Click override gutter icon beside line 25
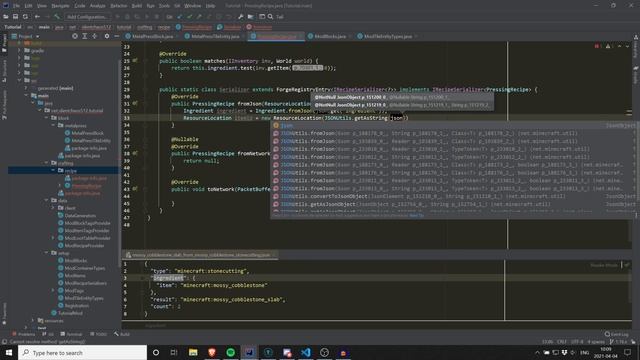 click(135, 61)
